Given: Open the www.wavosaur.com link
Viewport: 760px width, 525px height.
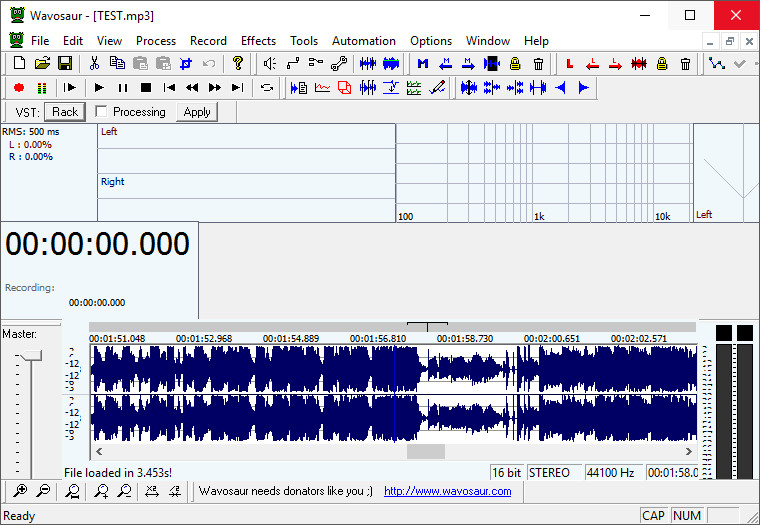Looking at the screenshot, I should 447,491.
